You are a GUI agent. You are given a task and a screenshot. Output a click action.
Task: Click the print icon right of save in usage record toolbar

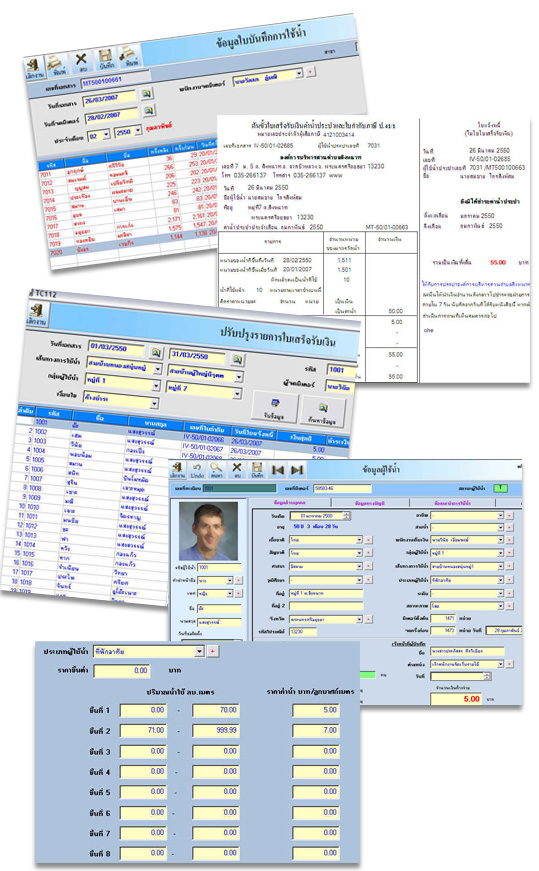(129, 56)
